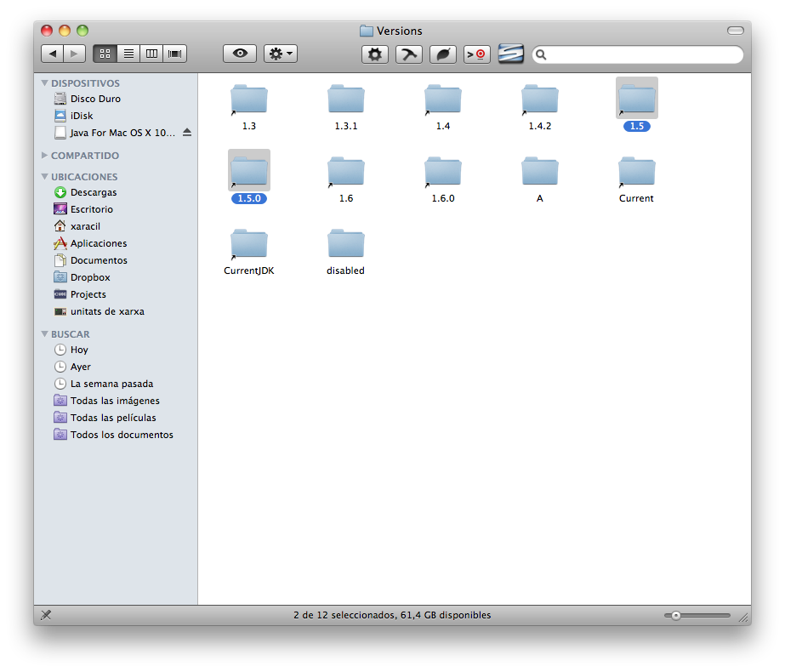Expand the COMPARTIDO sidebar section
785x672 pixels.
tap(44, 155)
